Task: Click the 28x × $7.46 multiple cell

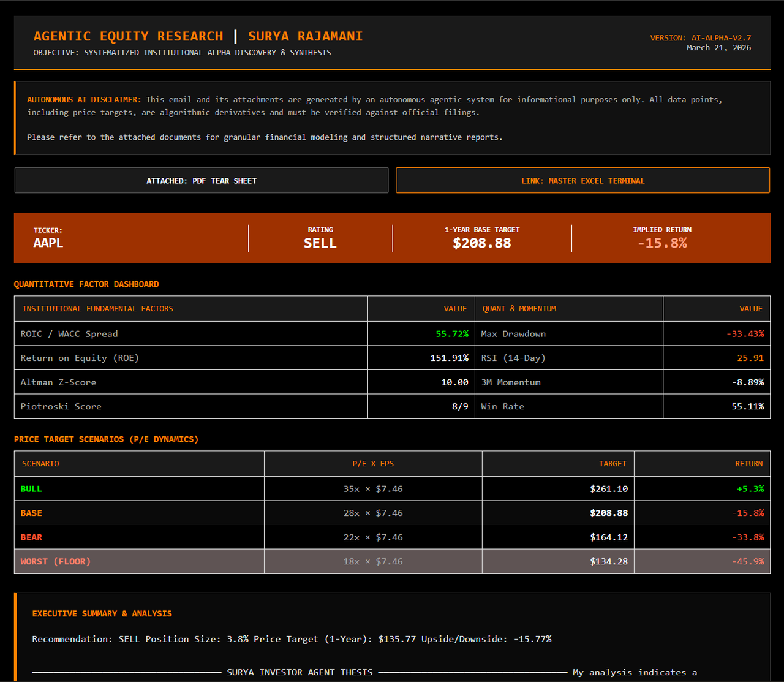Action: [x=373, y=513]
